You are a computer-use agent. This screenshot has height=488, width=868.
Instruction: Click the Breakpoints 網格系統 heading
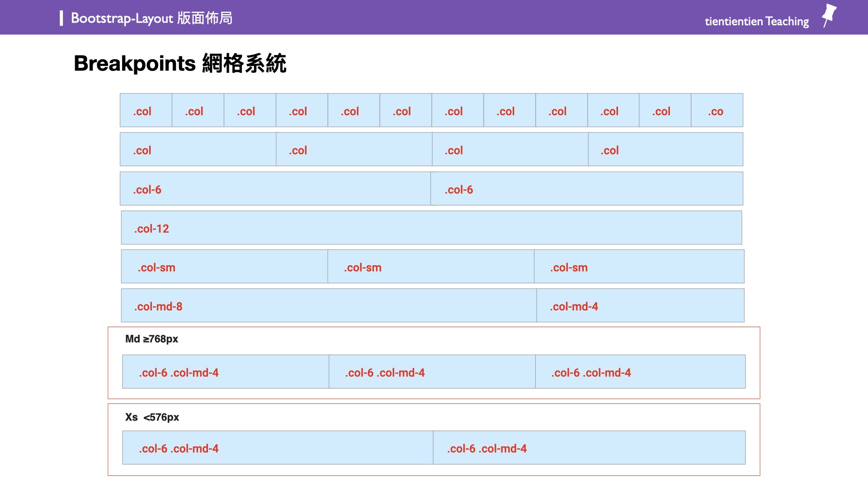point(180,63)
